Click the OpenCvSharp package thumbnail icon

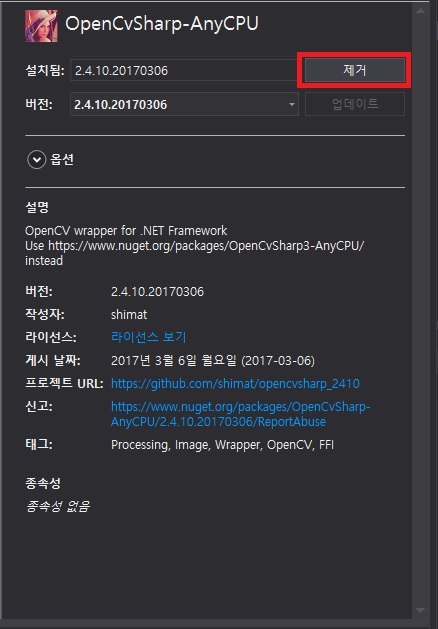[41, 26]
